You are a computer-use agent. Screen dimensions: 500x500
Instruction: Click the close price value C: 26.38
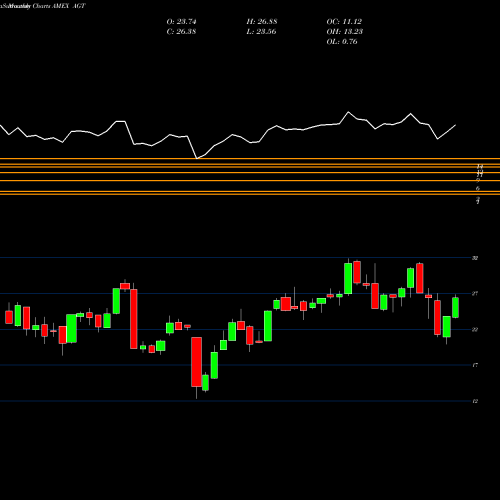point(181,32)
